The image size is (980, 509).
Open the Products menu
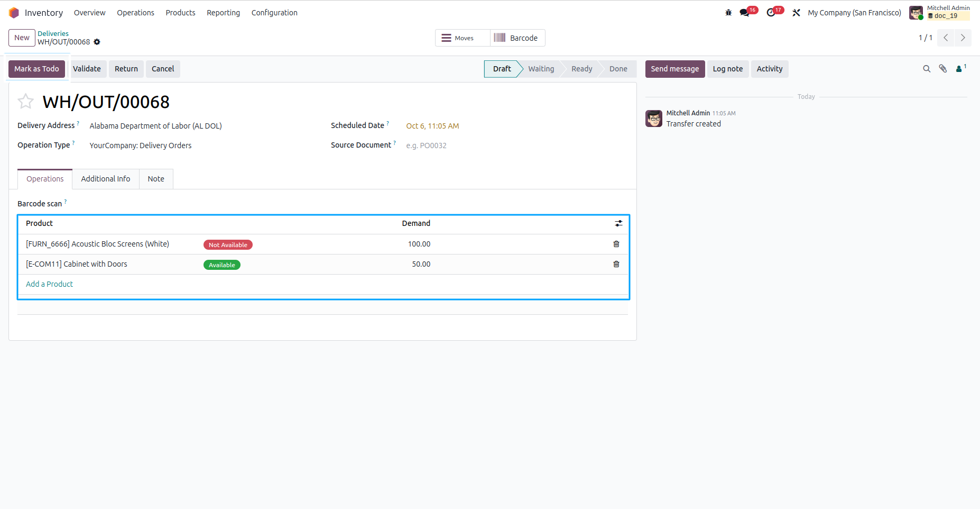click(180, 13)
